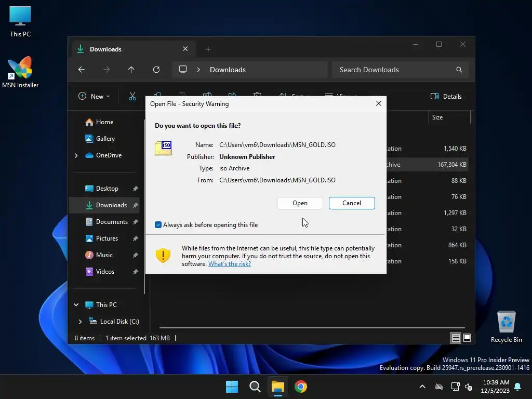Open Music quick access folder
Screen dimensions: 532x399
(99, 255)
